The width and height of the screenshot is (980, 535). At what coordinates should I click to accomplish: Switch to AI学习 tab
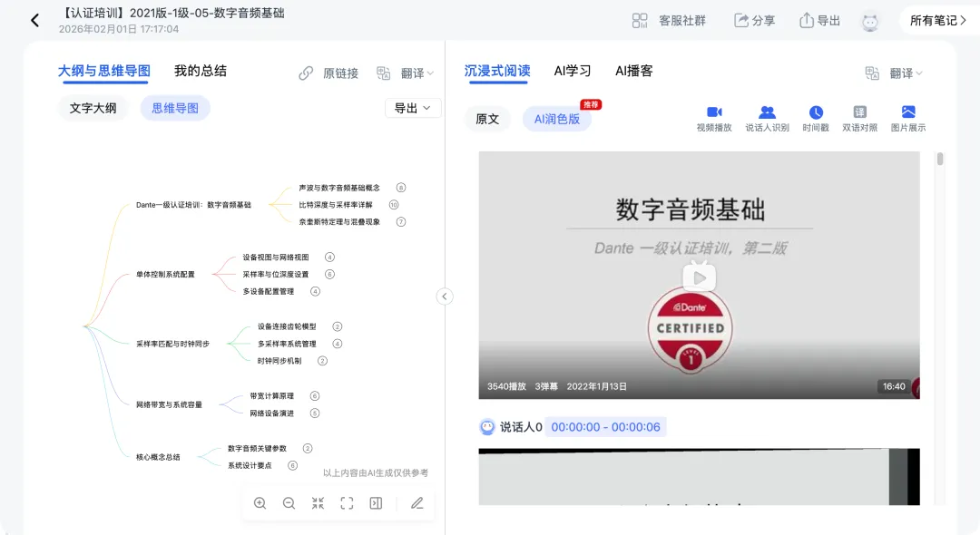coord(572,71)
